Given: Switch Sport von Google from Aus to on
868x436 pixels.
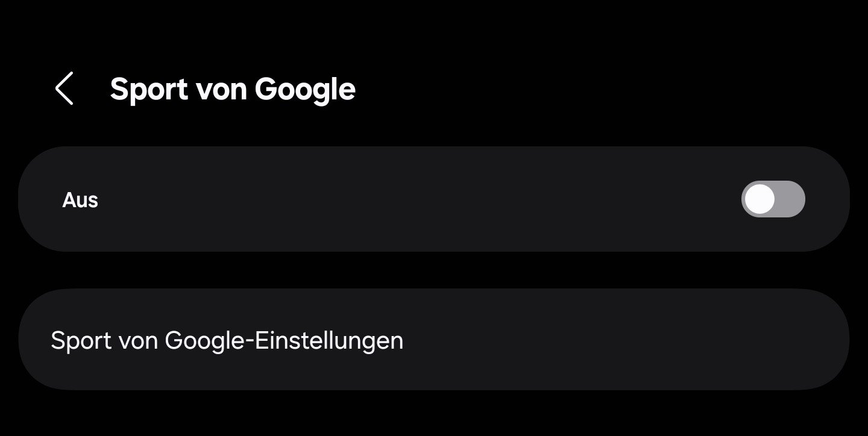Looking at the screenshot, I should pyautogui.click(x=773, y=199).
